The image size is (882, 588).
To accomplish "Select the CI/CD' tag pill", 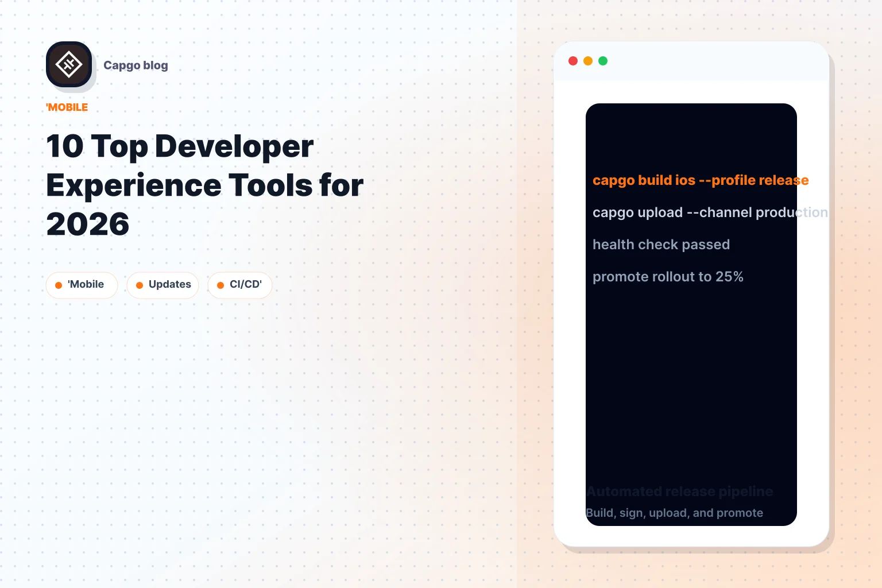I will pos(240,285).
